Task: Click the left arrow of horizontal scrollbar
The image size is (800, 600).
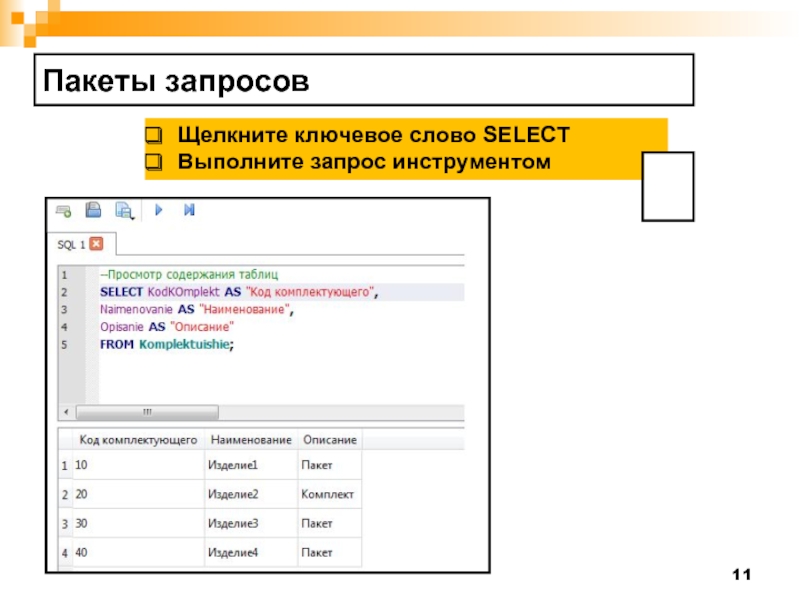Action: pyautogui.click(x=66, y=412)
